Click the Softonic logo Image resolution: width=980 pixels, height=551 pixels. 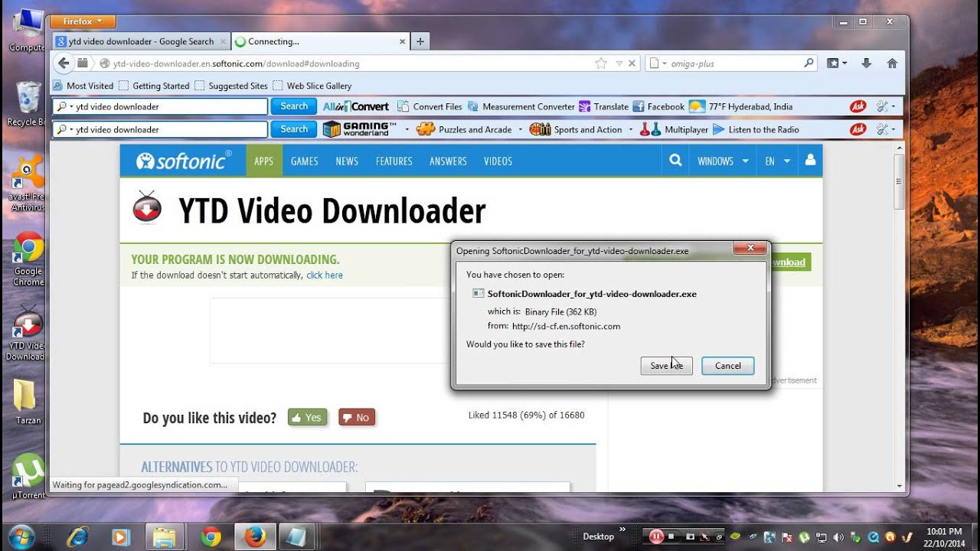tap(184, 161)
